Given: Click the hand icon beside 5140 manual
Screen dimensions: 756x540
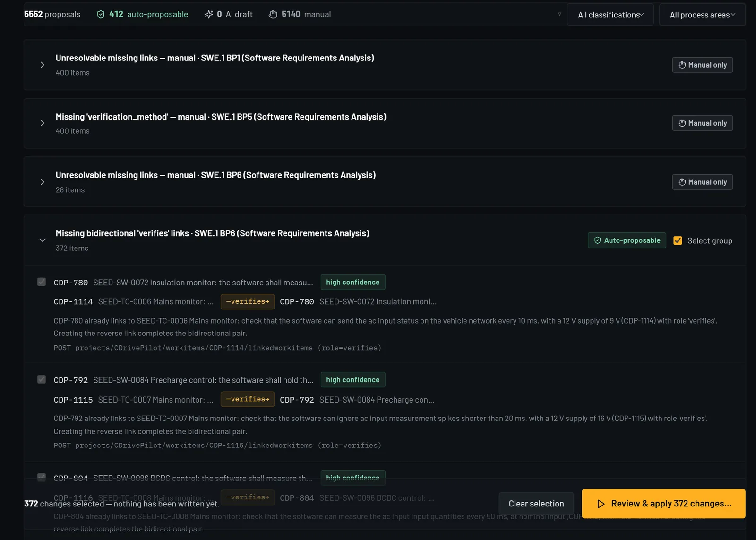Looking at the screenshot, I should [x=273, y=15].
